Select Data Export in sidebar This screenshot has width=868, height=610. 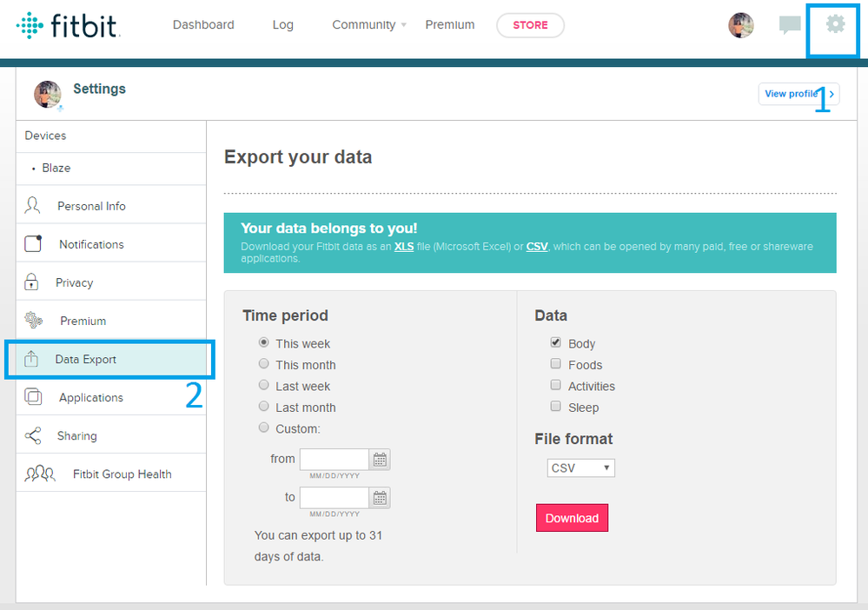pos(111,359)
